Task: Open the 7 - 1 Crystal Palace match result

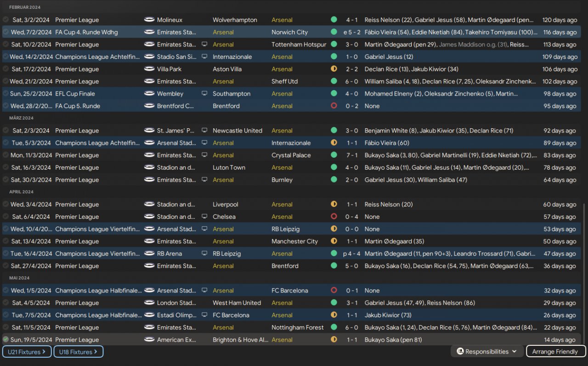Action: [352, 155]
